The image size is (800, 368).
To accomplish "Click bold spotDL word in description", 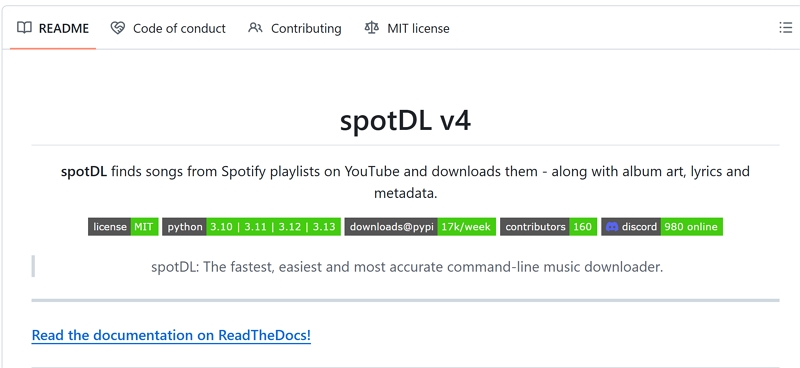I will [84, 171].
